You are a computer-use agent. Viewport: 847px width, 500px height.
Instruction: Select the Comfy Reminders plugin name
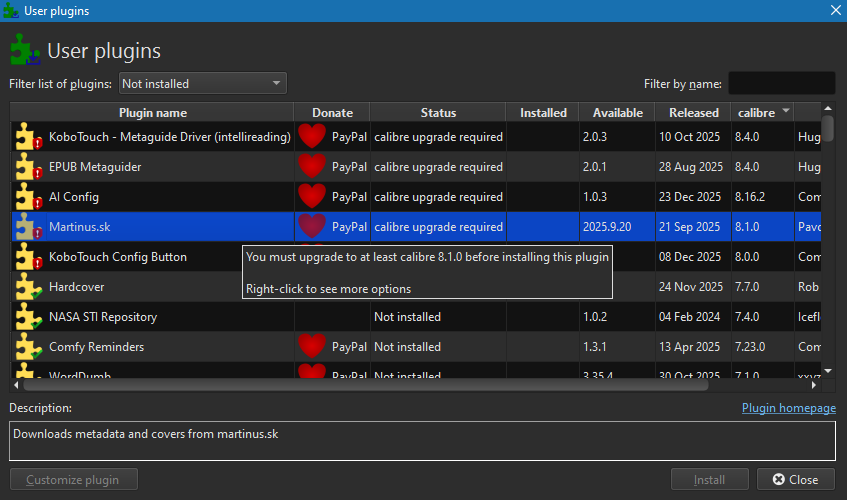pyautogui.click(x=97, y=347)
